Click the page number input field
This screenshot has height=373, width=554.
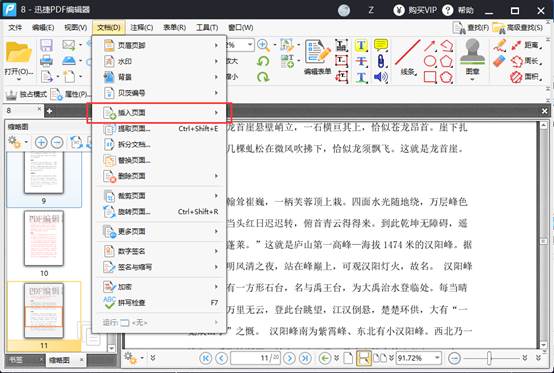pos(255,358)
